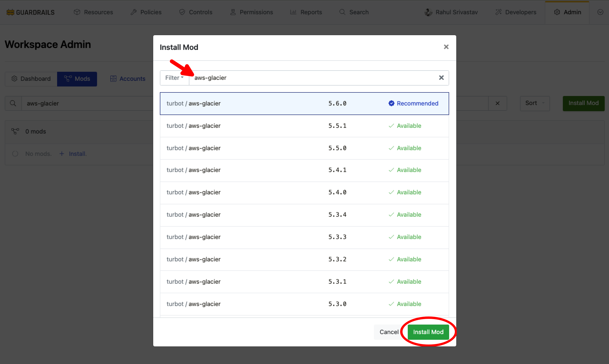Cancel the mod installation
Screen dimensions: 609x364
coord(389,332)
